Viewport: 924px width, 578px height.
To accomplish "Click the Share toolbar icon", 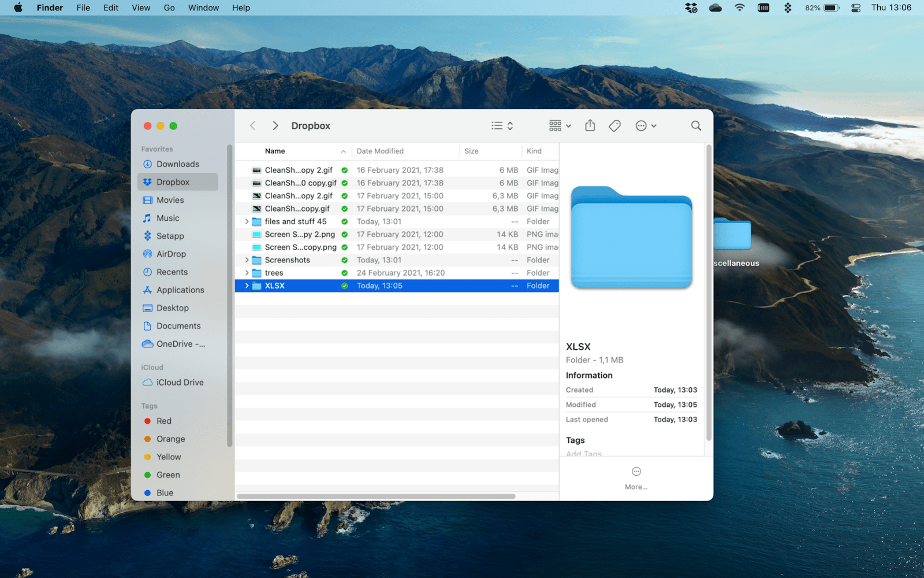I will [590, 125].
